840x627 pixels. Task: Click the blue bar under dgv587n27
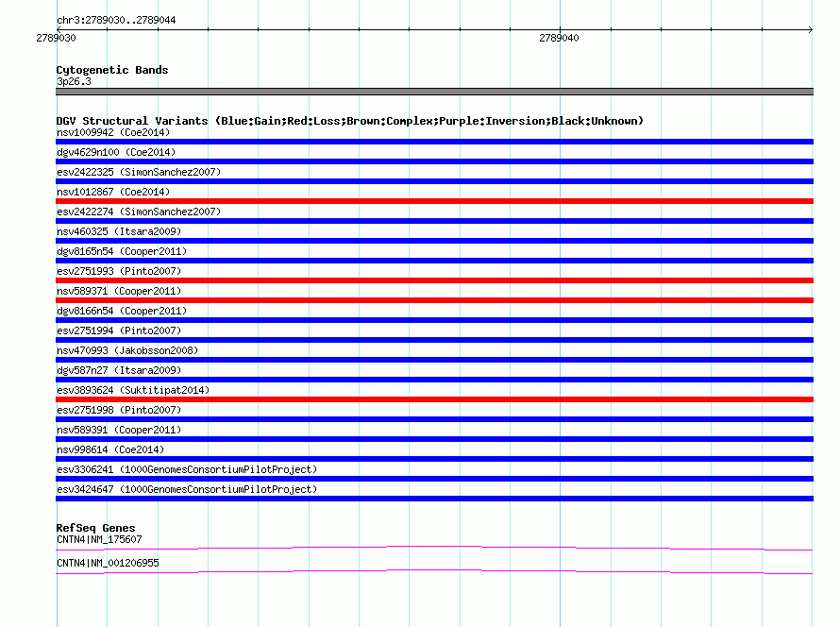tap(434, 380)
